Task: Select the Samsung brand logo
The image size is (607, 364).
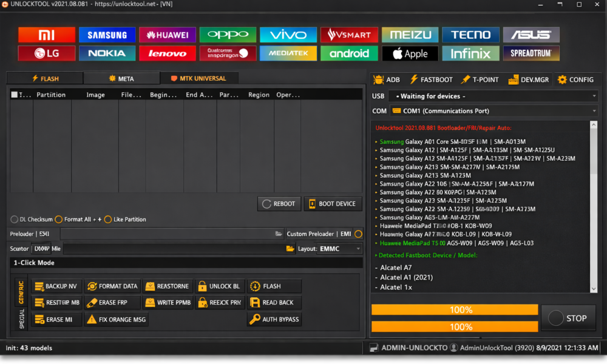Action: click(107, 35)
